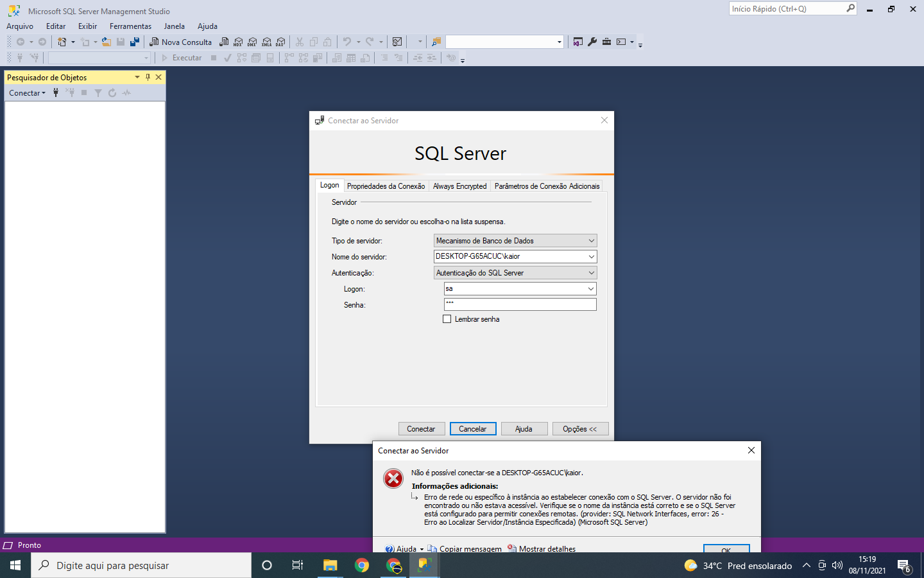Expand the Logon username dropdown
The image size is (924, 578).
point(591,289)
